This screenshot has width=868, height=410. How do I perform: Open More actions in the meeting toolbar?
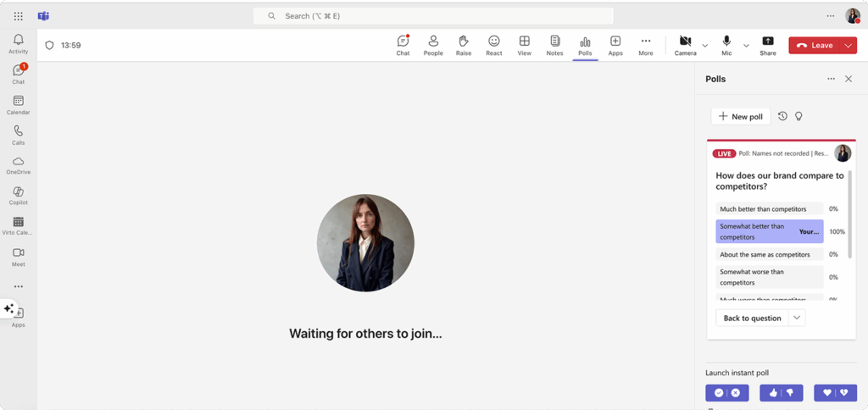(645, 46)
